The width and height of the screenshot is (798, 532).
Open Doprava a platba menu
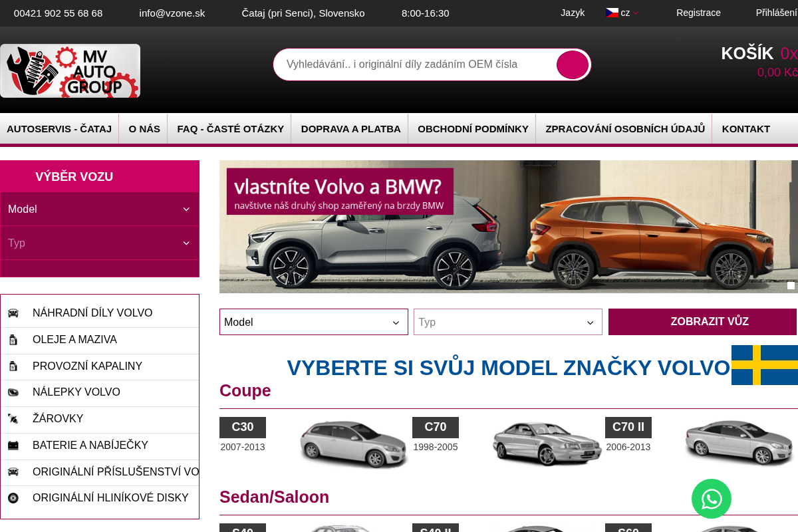click(351, 129)
